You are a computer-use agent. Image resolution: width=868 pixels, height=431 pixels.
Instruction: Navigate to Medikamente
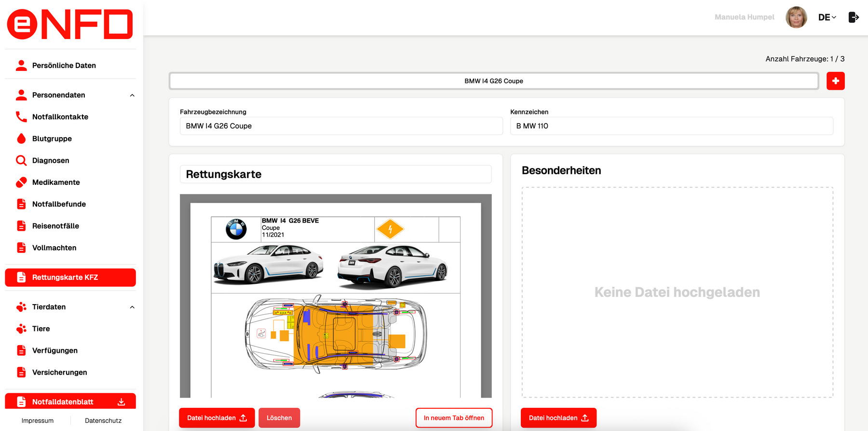[70, 182]
